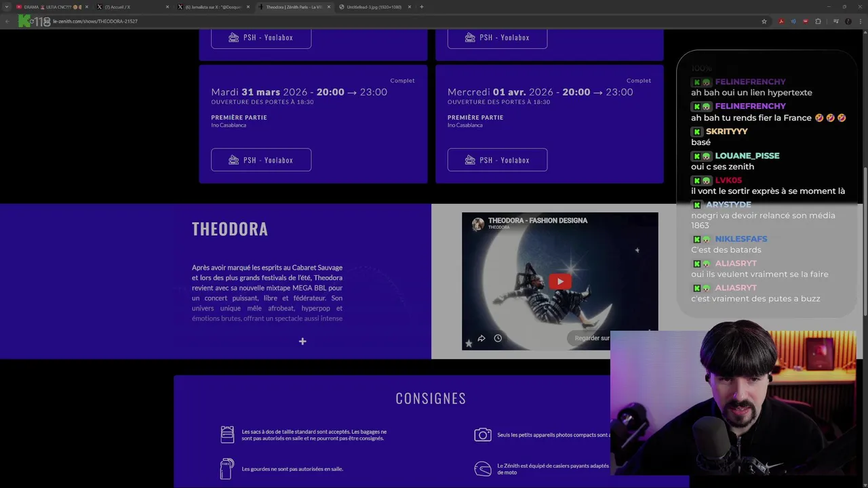Click chat message 'C'est des batards'
Screen dimensions: 868x488
click(x=726, y=250)
